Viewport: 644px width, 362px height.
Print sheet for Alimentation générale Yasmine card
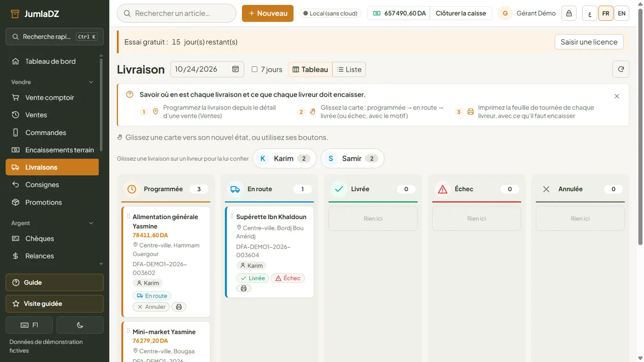click(x=179, y=307)
